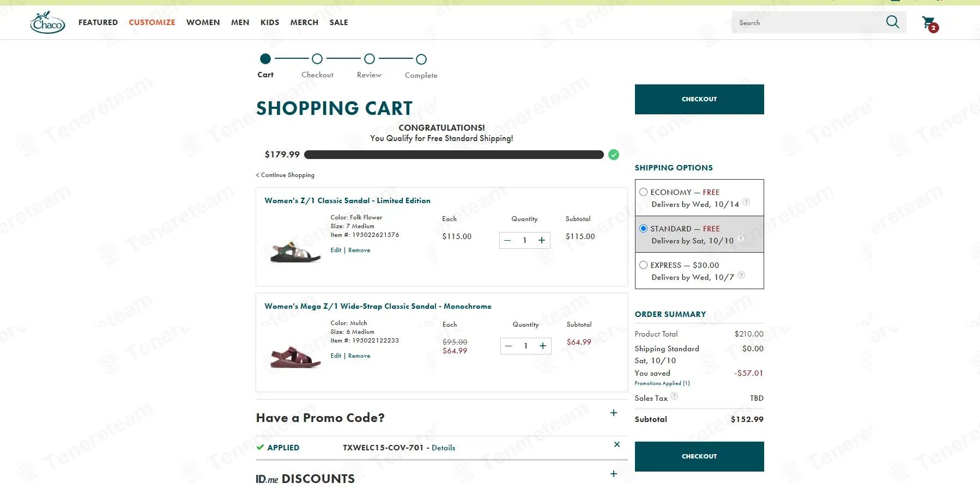Decrease quantity of Z/1 Classic Sandal
The image size is (980, 489).
click(x=507, y=240)
